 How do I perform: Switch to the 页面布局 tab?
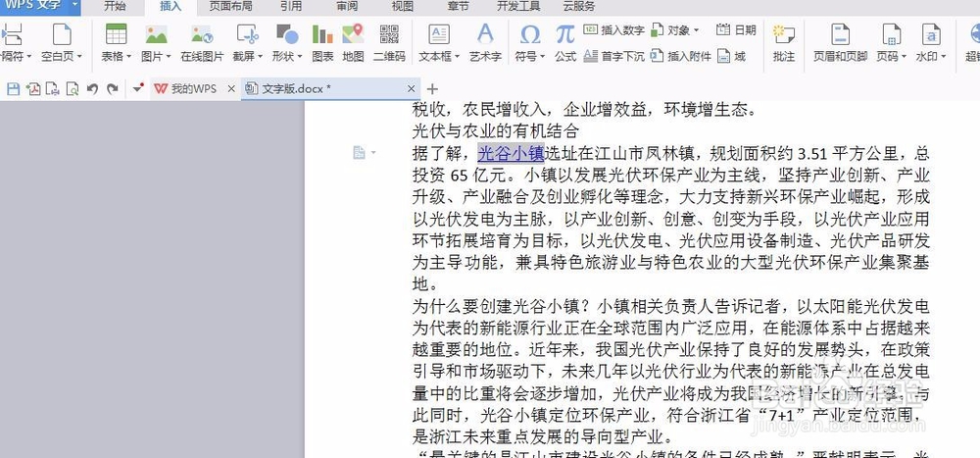[230, 7]
